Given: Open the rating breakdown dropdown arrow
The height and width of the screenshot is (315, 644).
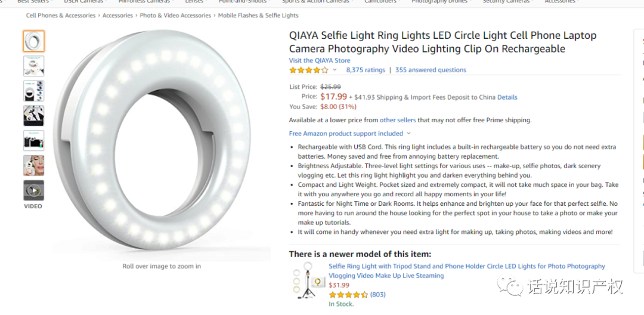Looking at the screenshot, I should pyautogui.click(x=335, y=70).
